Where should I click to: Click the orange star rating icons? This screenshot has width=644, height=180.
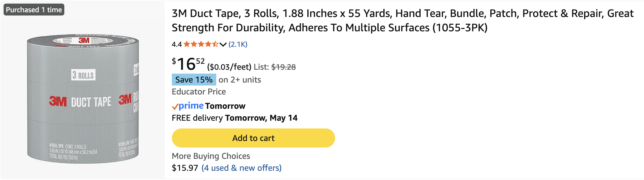[x=201, y=44]
